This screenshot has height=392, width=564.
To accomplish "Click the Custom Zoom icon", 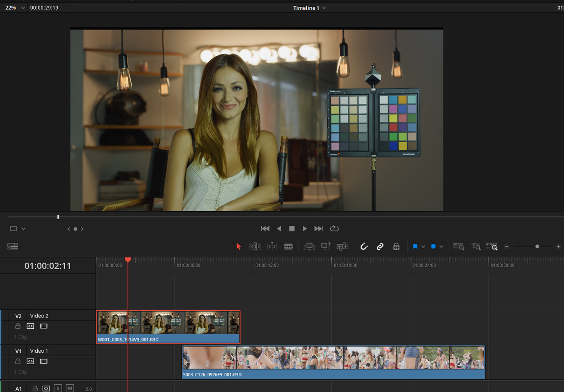I will pos(491,246).
